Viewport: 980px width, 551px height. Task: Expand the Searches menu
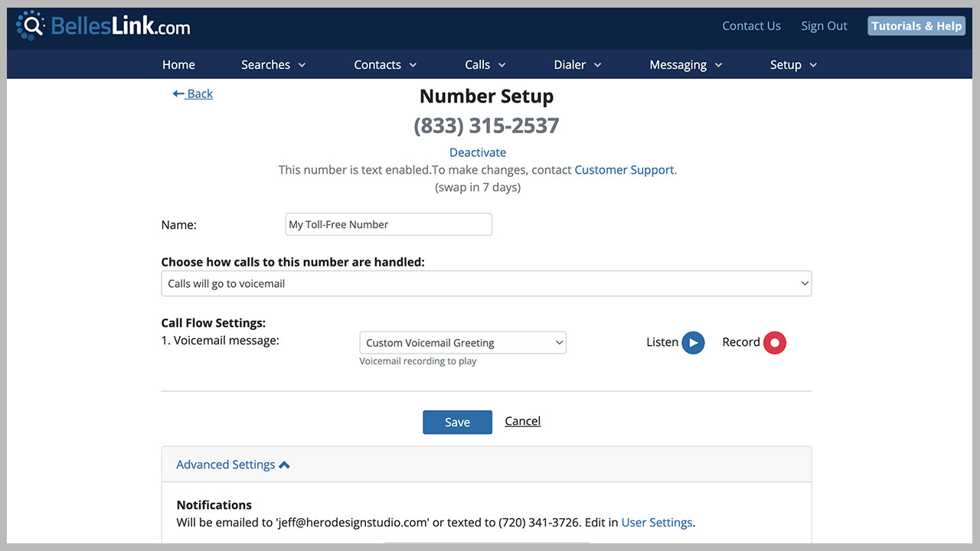pyautogui.click(x=273, y=65)
